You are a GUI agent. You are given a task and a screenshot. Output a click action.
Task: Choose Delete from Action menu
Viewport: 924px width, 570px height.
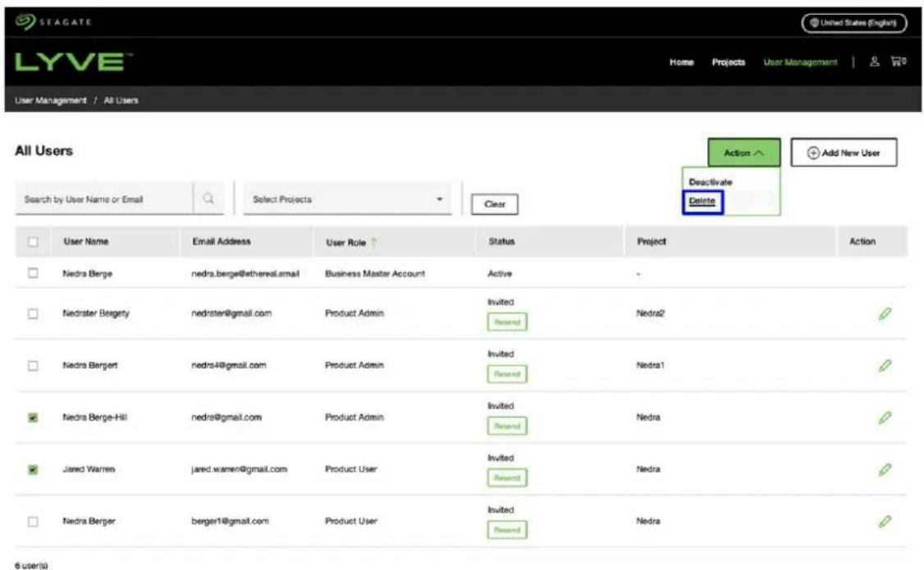point(702,201)
